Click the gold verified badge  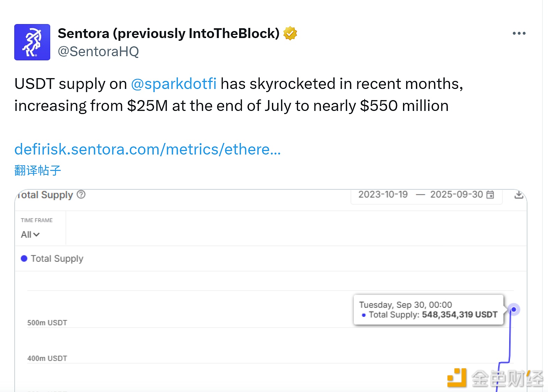290,33
